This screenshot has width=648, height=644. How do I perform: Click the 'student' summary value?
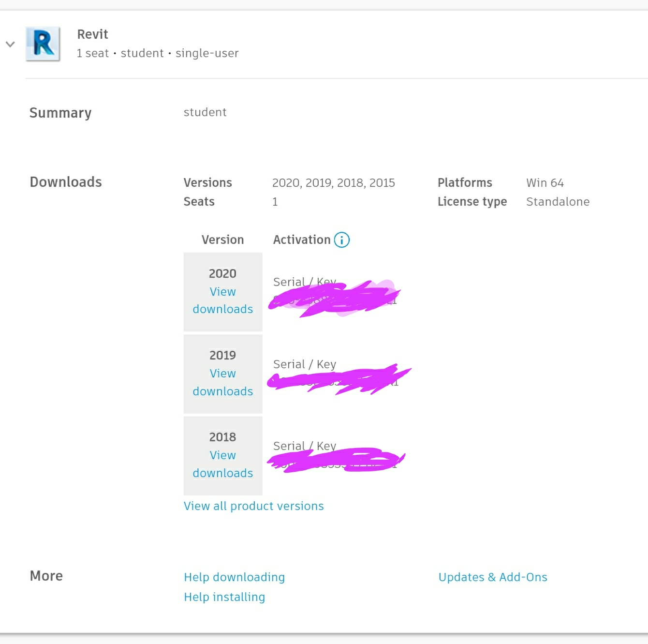(x=205, y=112)
